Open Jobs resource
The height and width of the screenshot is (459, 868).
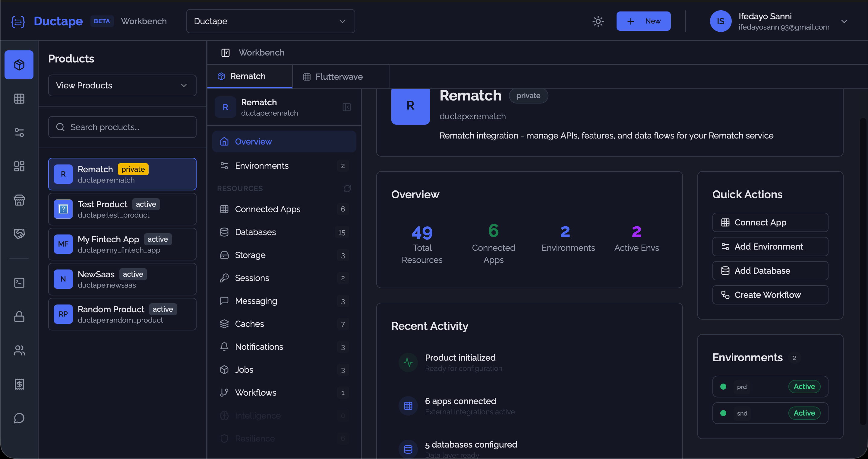coord(284,370)
